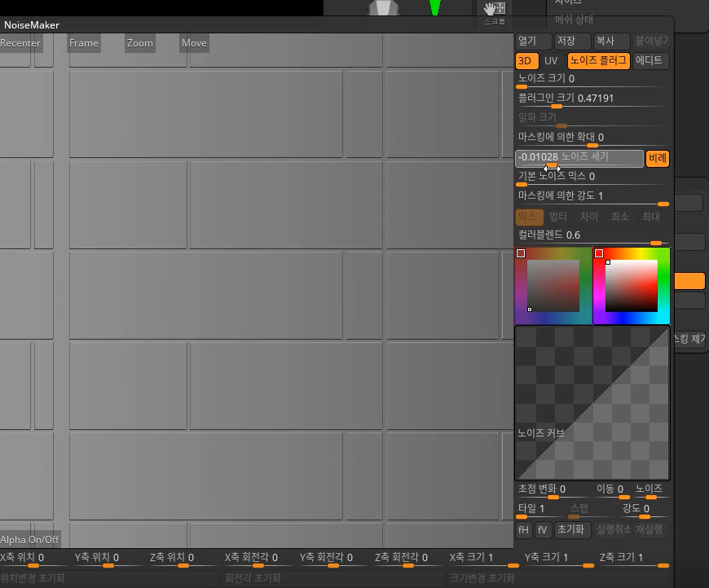Screen dimensions: 709x588
Task: Toggle the 비례 button
Action: click(658, 159)
